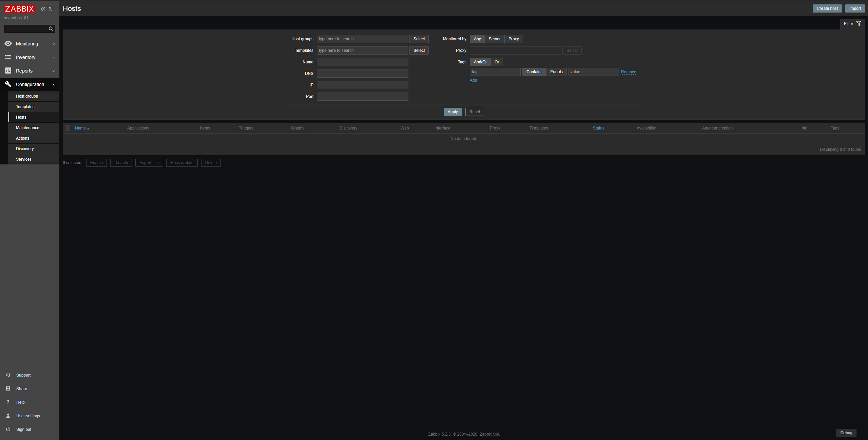Viewport: 868px width, 440px height.
Task: Click the Create host button
Action: point(827,8)
